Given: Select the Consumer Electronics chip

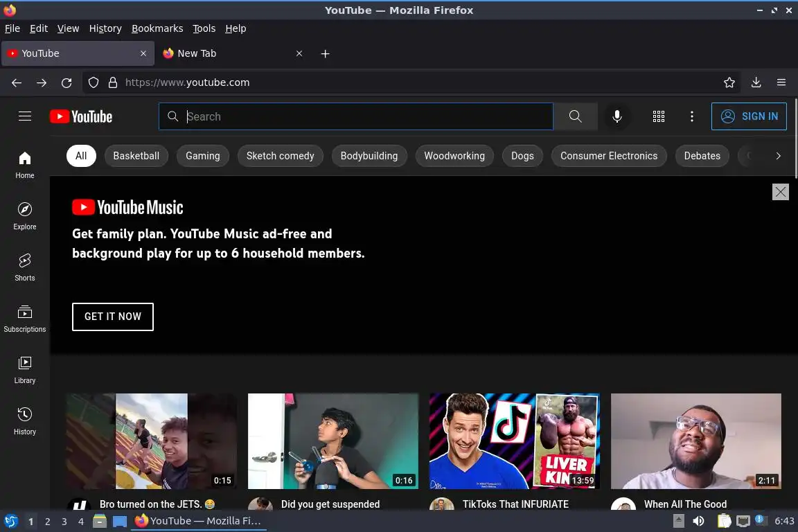Looking at the screenshot, I should click(609, 156).
